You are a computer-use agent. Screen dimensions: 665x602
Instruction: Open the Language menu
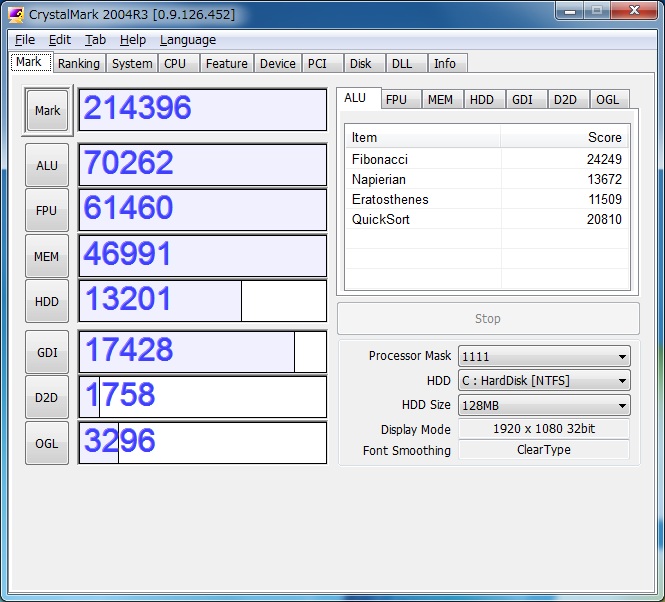point(187,40)
